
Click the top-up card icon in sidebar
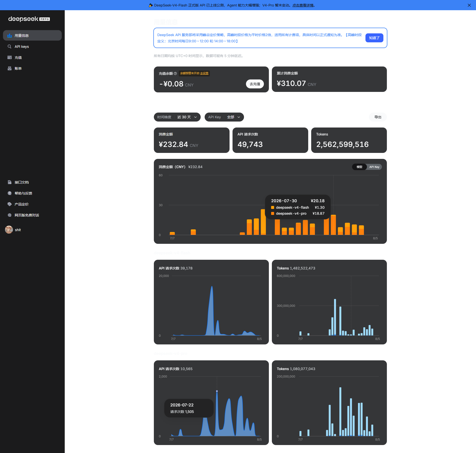[9, 58]
